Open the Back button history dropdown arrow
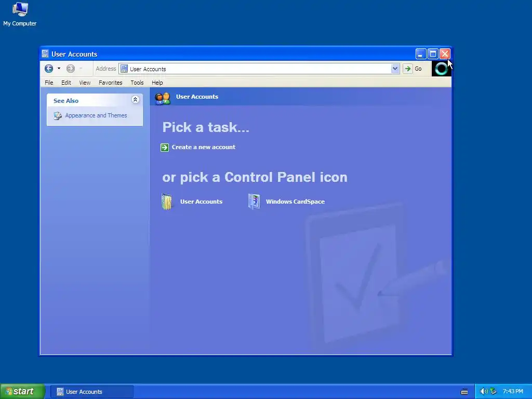Screen dimensions: 532x399 [59, 69]
